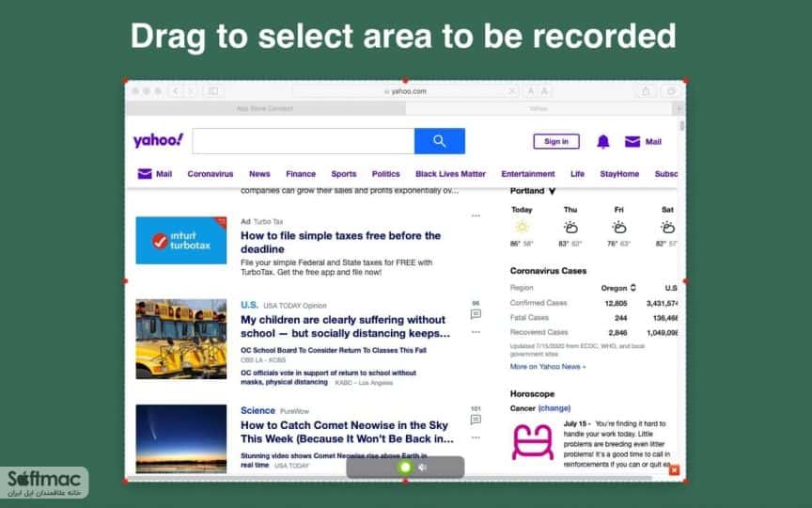
Task: Open more options dots on the Comet article
Action: [x=476, y=437]
